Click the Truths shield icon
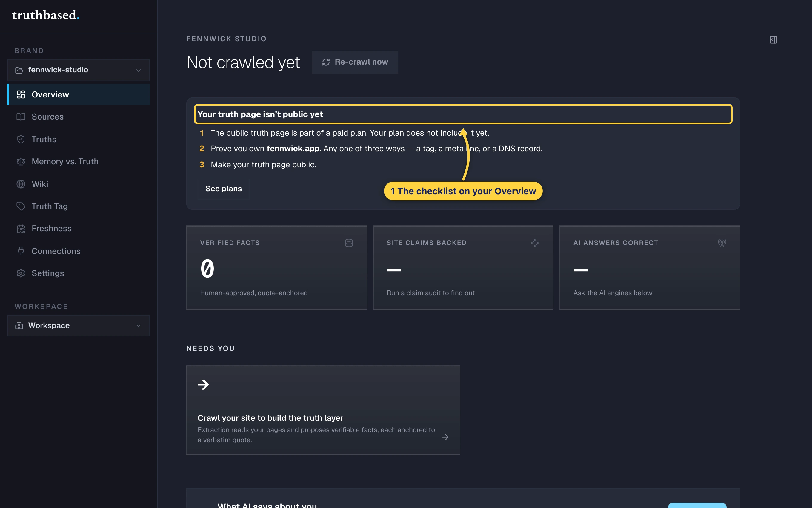 tap(21, 139)
